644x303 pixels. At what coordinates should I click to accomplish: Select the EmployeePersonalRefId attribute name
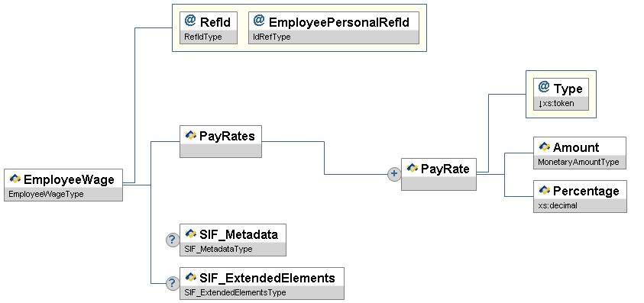[x=339, y=22]
